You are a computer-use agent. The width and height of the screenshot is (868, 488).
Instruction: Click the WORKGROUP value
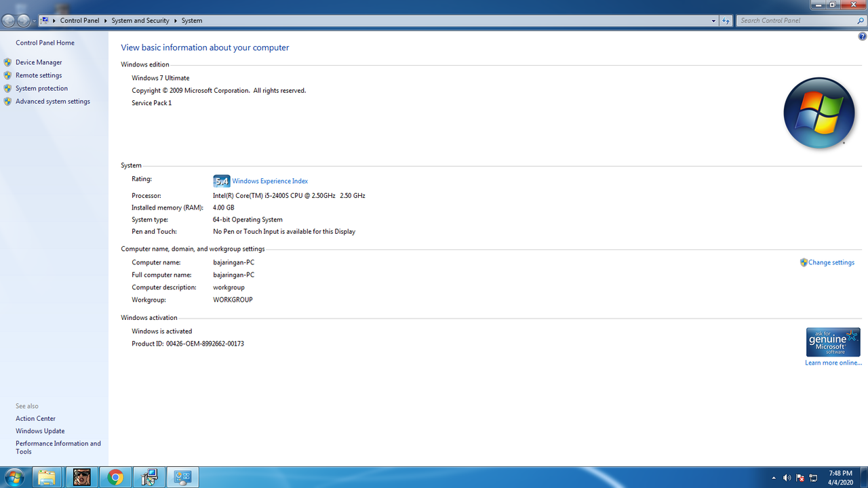tap(233, 300)
